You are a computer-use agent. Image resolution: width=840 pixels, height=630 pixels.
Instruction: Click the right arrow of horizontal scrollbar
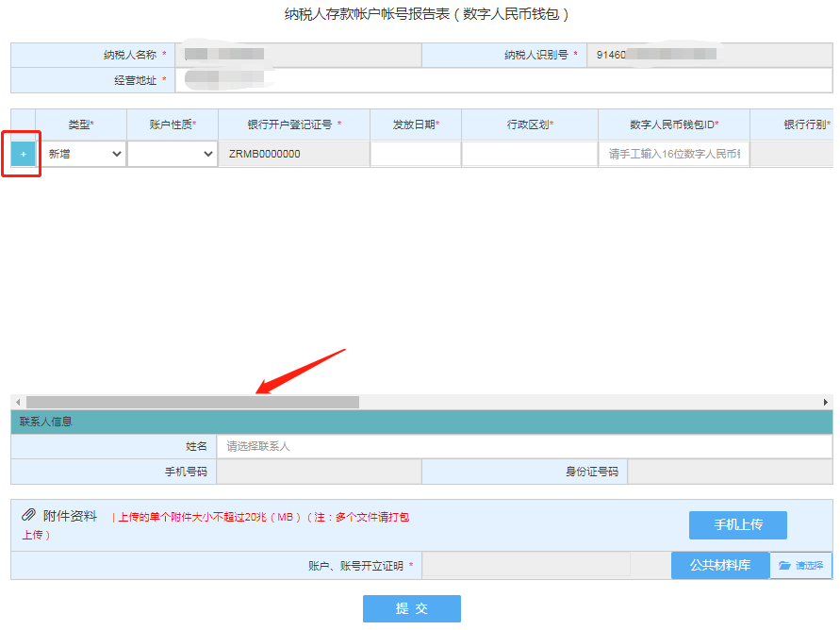(826, 402)
